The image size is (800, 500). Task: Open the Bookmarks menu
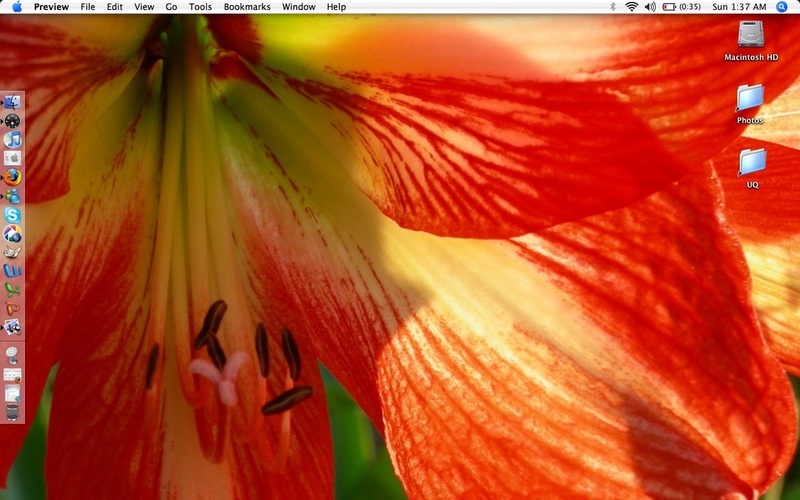pyautogui.click(x=247, y=7)
